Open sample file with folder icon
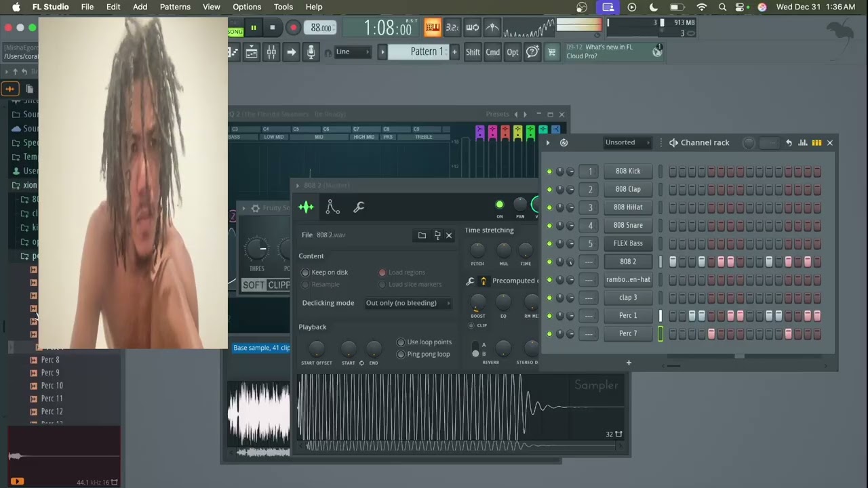The width and height of the screenshot is (868, 488). point(422,235)
